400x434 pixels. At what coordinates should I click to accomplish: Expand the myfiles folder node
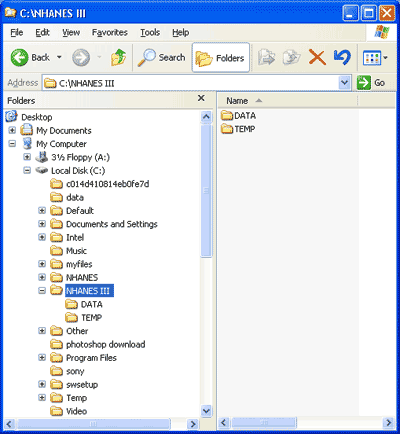(x=42, y=264)
